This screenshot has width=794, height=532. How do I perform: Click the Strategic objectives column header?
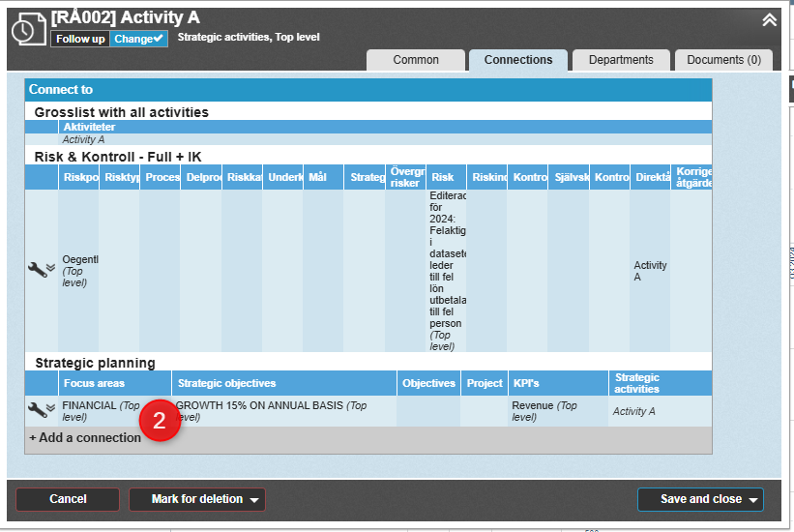pyautogui.click(x=226, y=384)
